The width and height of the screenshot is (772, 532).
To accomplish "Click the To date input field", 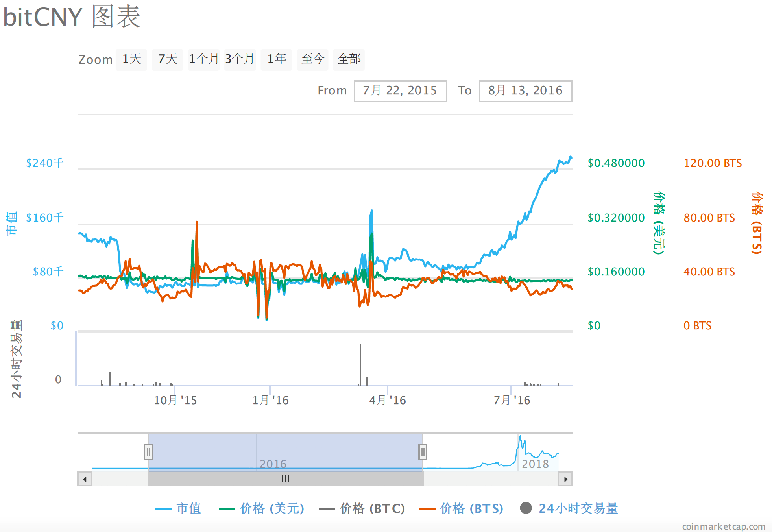I will pos(525,91).
